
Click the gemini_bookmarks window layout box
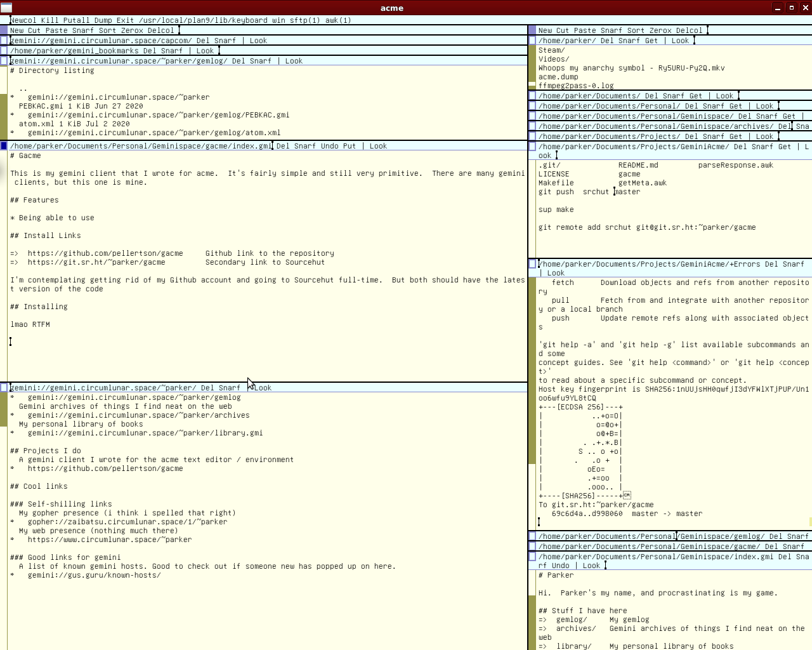[x=4, y=51]
